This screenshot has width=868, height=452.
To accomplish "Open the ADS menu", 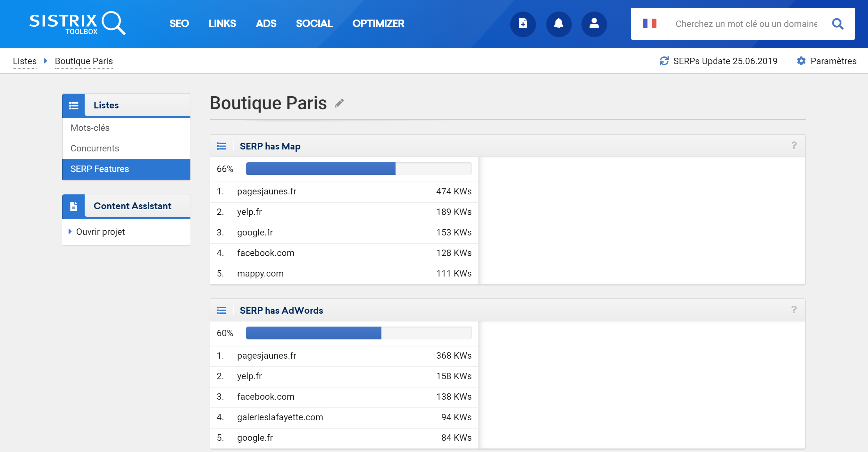I will coord(266,23).
